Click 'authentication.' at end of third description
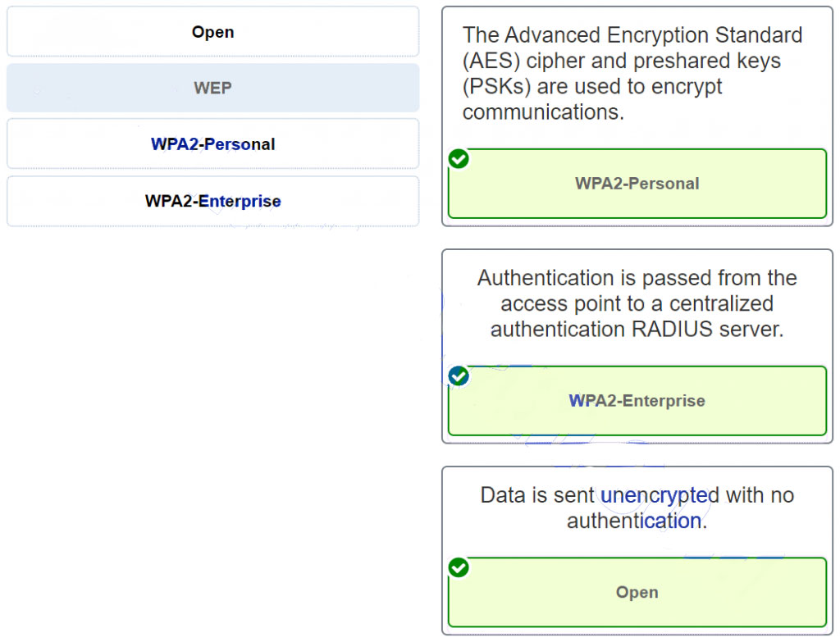Screen dimensions: 840x642 (637, 521)
